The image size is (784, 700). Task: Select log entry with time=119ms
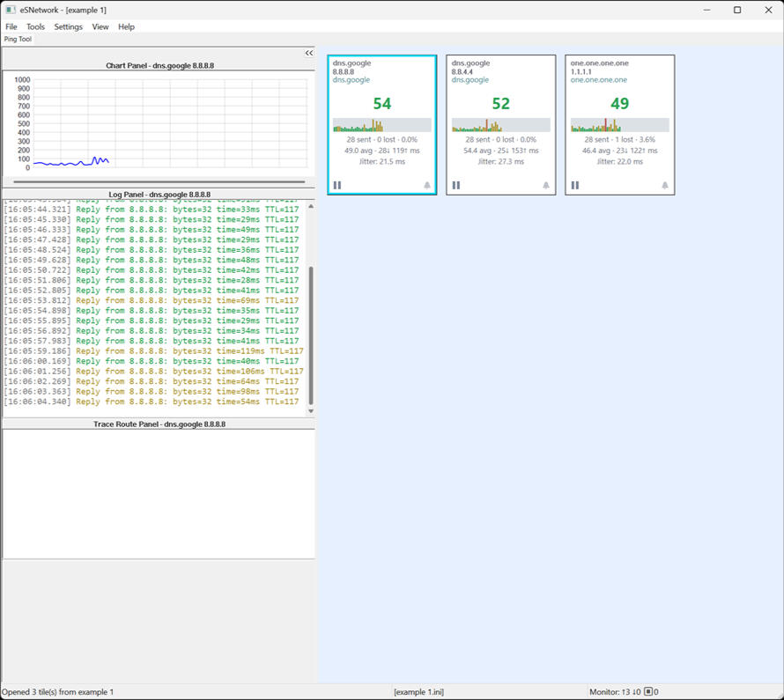click(x=153, y=351)
